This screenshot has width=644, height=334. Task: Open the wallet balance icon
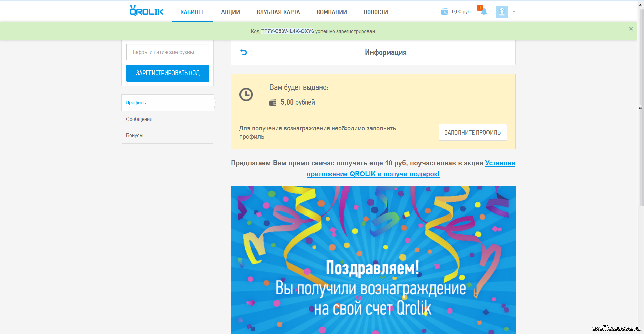coord(445,12)
